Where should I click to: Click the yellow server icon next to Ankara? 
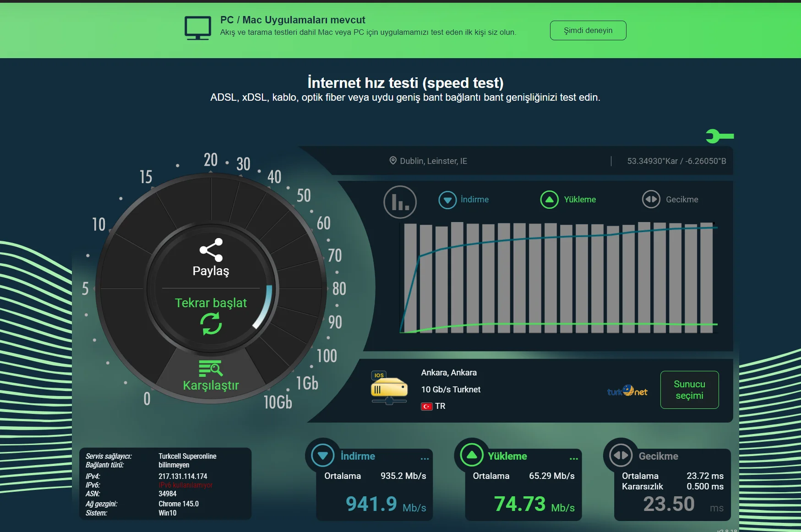point(389,388)
